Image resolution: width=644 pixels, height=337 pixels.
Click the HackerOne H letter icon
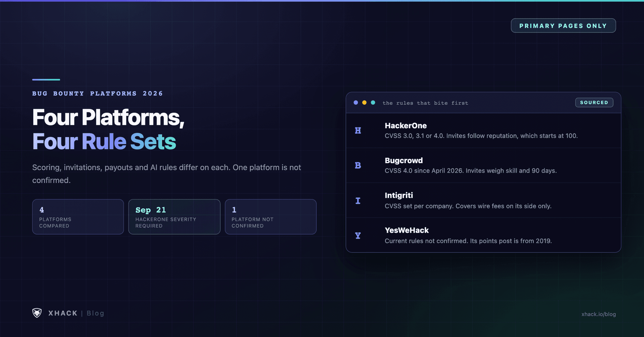[x=358, y=130]
